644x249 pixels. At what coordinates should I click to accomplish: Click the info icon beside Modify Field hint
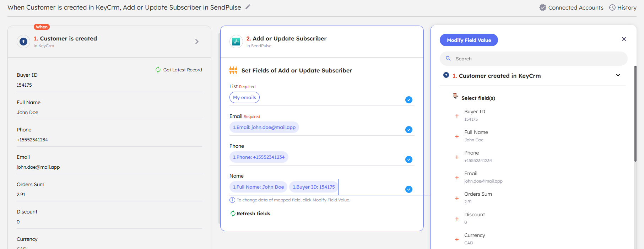(x=232, y=200)
